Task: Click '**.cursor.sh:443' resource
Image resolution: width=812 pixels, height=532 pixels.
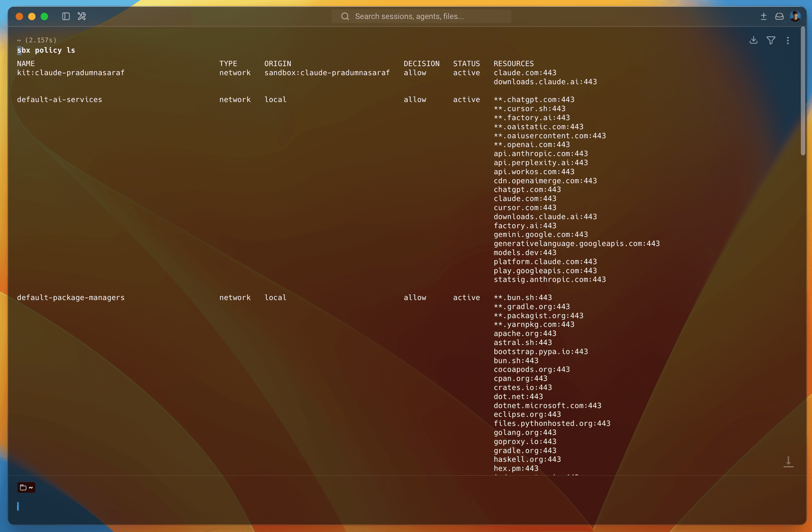Action: 529,109
